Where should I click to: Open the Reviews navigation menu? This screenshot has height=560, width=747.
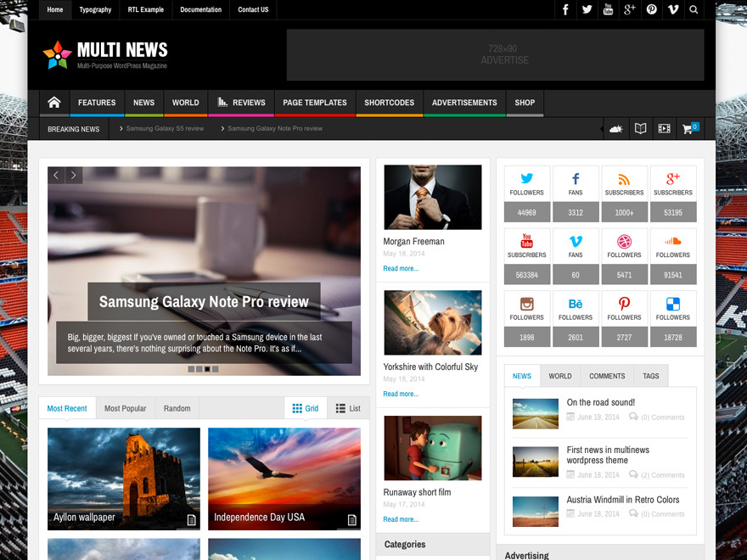pyautogui.click(x=242, y=103)
